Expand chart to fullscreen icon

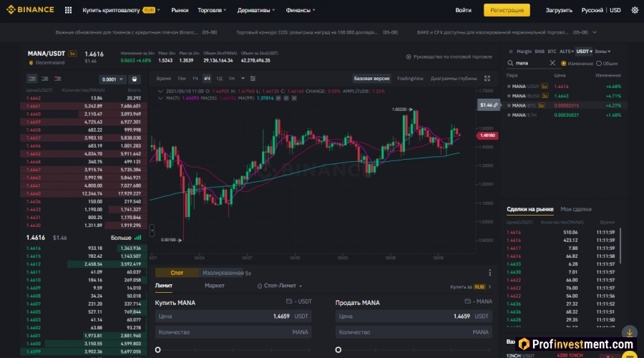click(487, 79)
